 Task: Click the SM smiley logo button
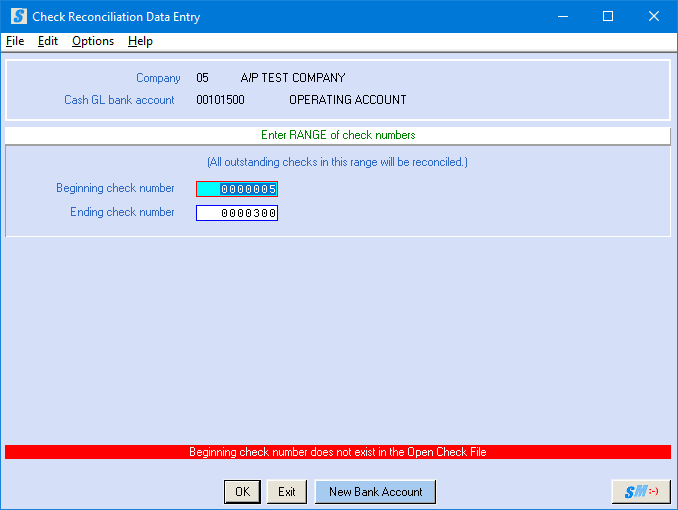641,492
